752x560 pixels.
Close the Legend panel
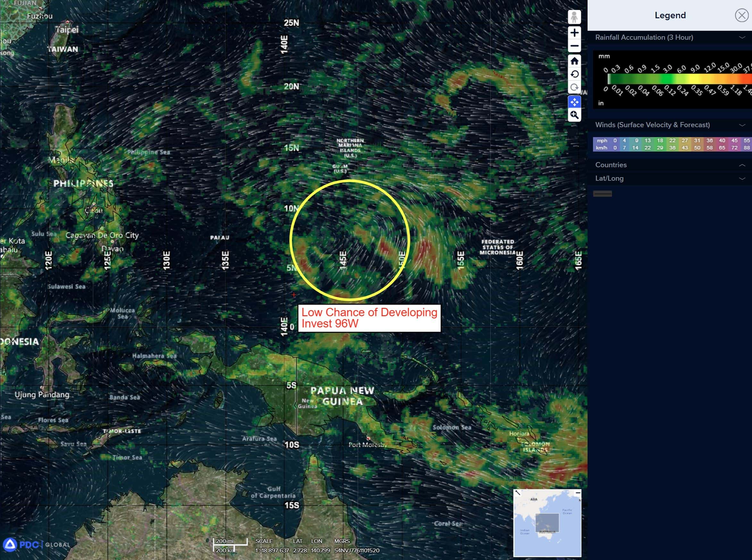point(741,15)
